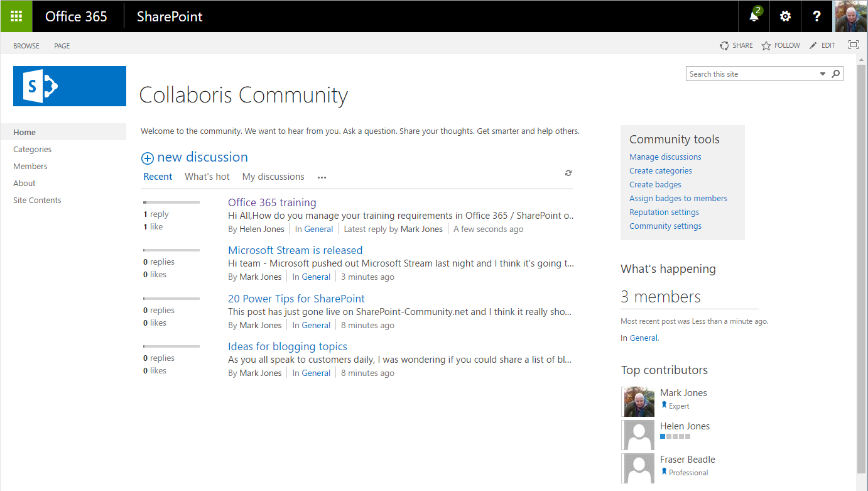868x491 pixels.
Task: Open the Office 365 app launcher grid
Action: 16,16
